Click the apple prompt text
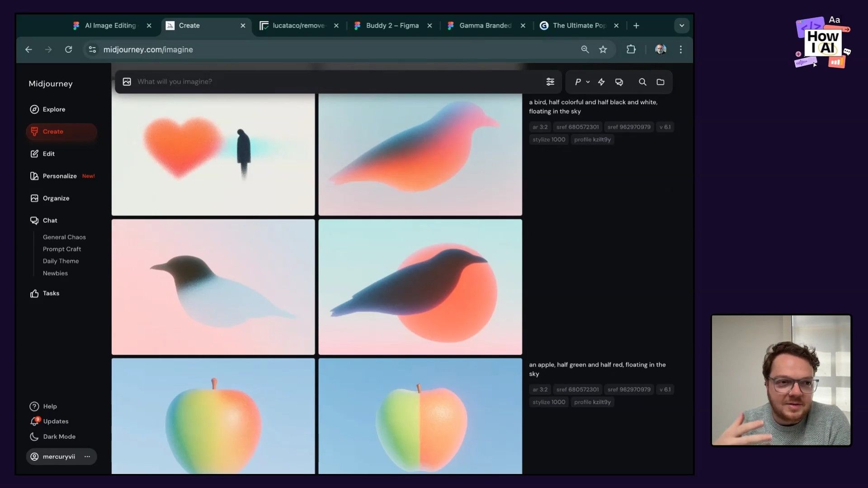 [597, 369]
